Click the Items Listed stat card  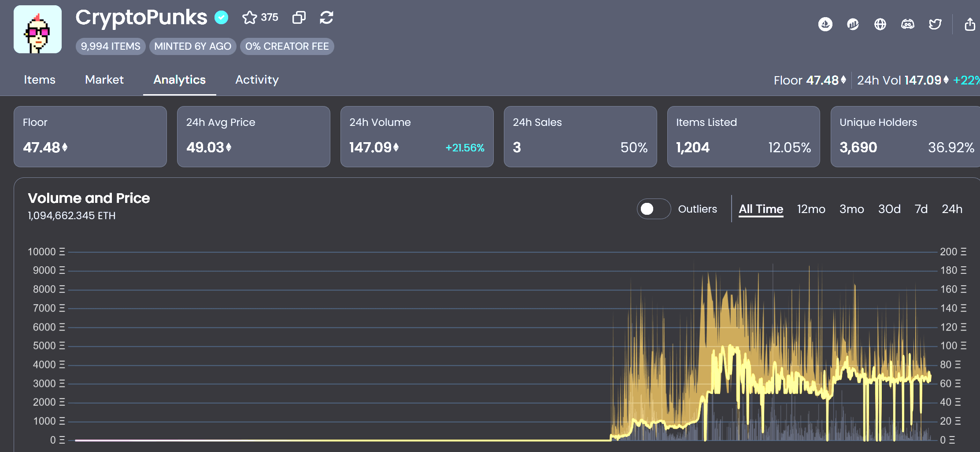coord(743,136)
